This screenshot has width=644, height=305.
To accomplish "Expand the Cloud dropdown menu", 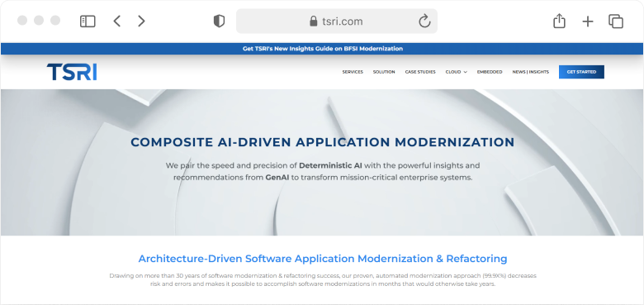I will (x=457, y=72).
